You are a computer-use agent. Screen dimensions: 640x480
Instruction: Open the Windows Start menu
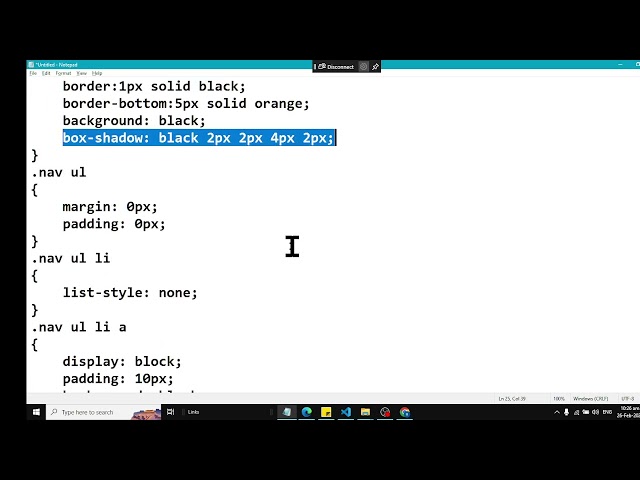point(36,412)
